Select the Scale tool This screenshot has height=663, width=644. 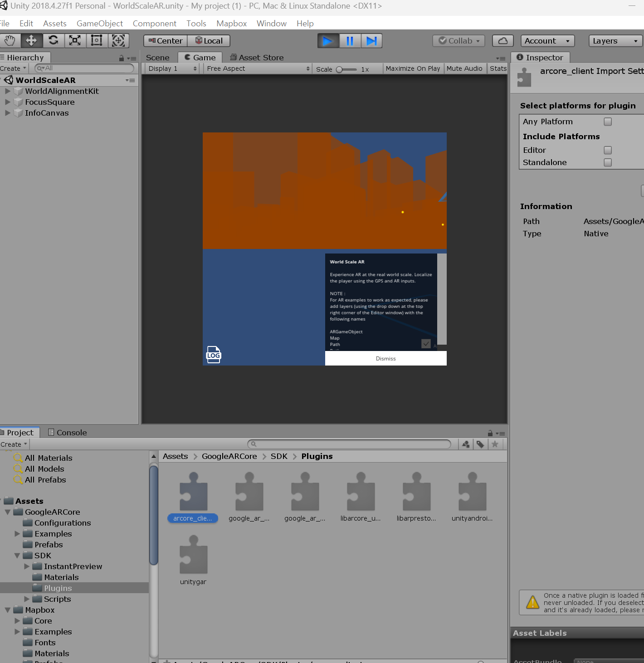75,41
